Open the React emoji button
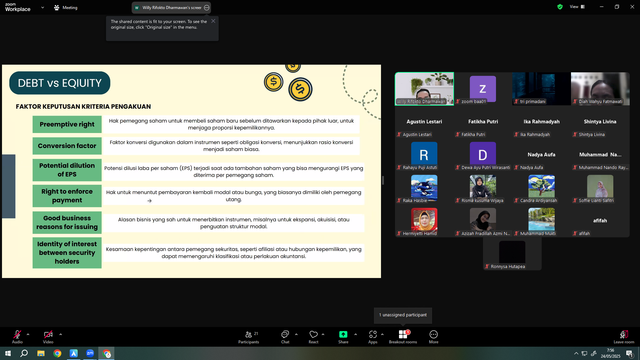This screenshot has width=640, height=360. pyautogui.click(x=313, y=337)
